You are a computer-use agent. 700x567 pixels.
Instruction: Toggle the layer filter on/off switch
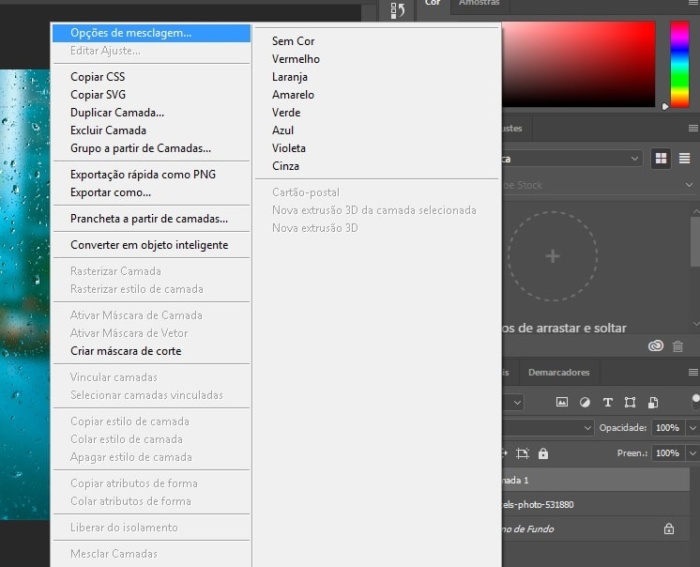(x=696, y=400)
